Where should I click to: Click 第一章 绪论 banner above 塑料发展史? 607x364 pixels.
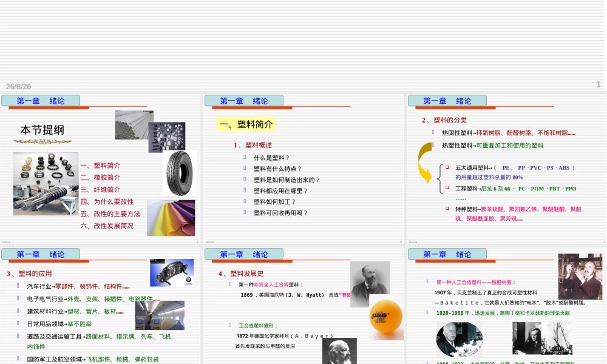point(244,255)
